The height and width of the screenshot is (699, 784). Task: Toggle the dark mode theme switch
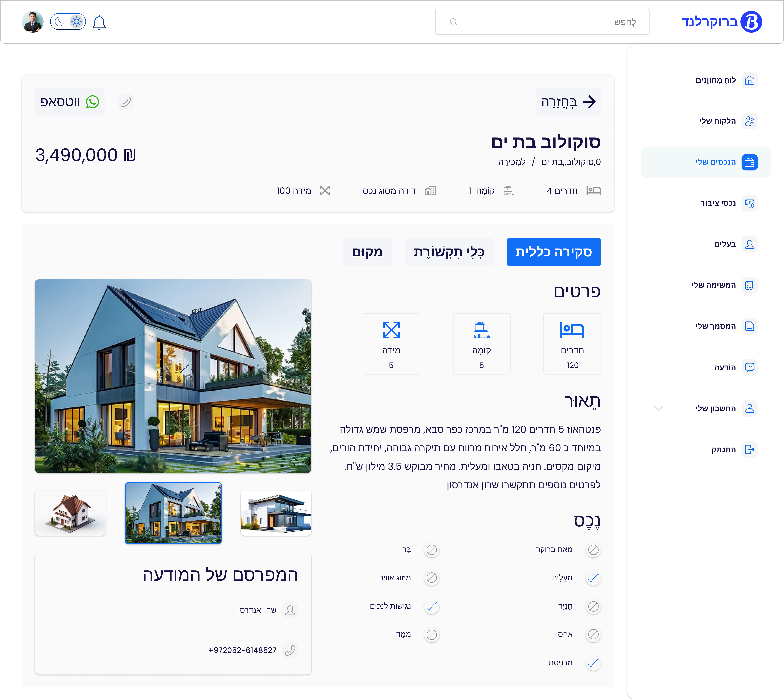(x=59, y=22)
